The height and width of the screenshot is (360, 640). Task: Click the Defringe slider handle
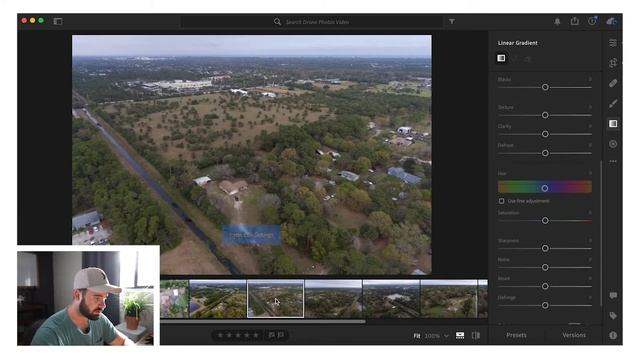(545, 305)
